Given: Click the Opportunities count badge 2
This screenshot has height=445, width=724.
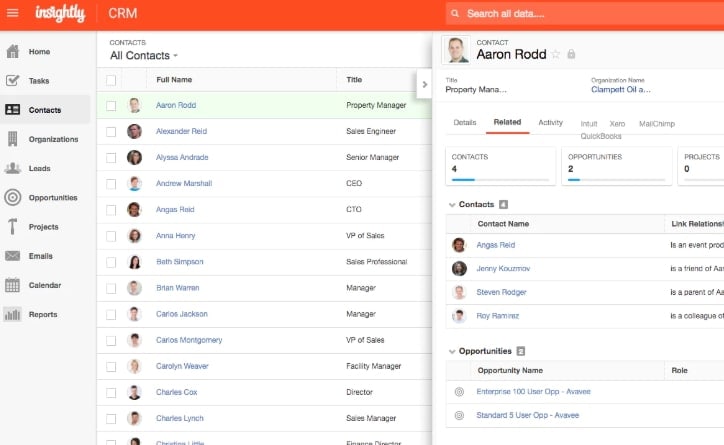Looking at the screenshot, I should pos(521,351).
